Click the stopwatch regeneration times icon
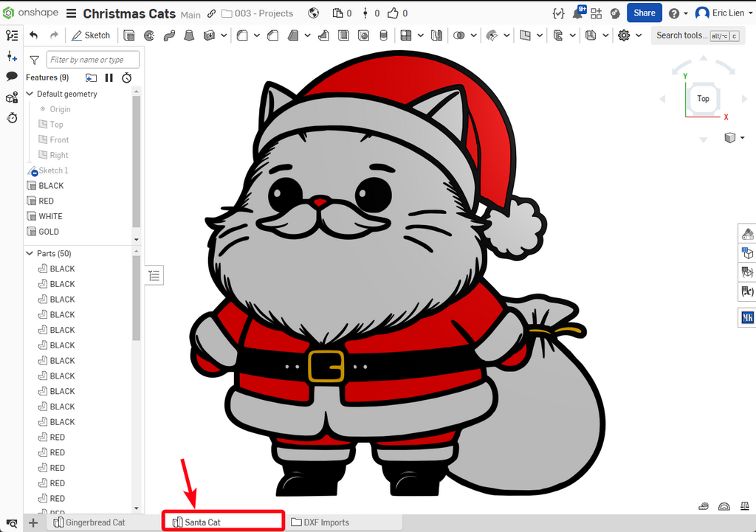 click(x=127, y=77)
